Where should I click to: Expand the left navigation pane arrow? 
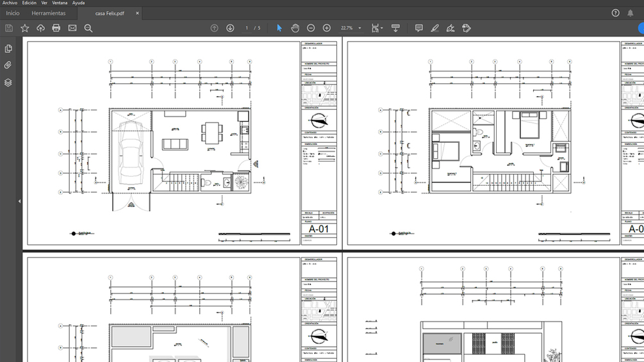point(19,201)
